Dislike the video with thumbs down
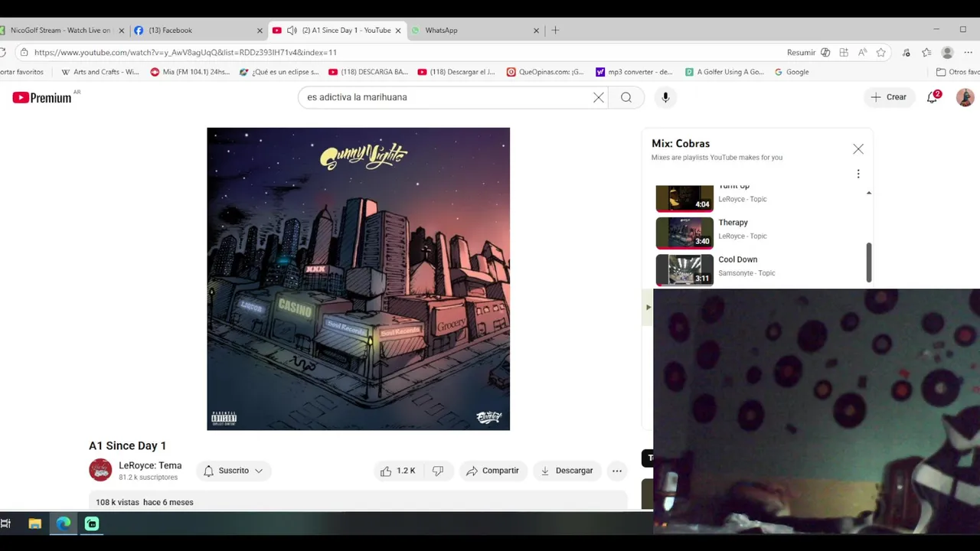This screenshot has height=551, width=980. 438,471
